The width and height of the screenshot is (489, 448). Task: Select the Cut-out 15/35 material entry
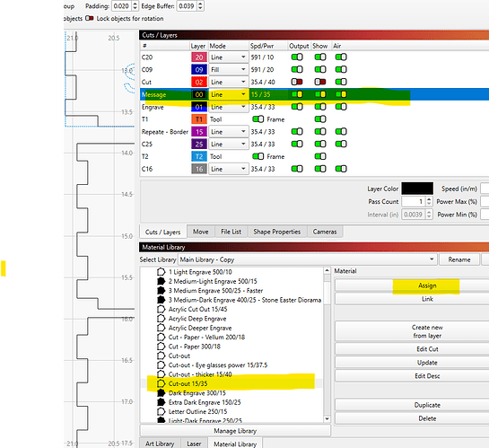[188, 383]
